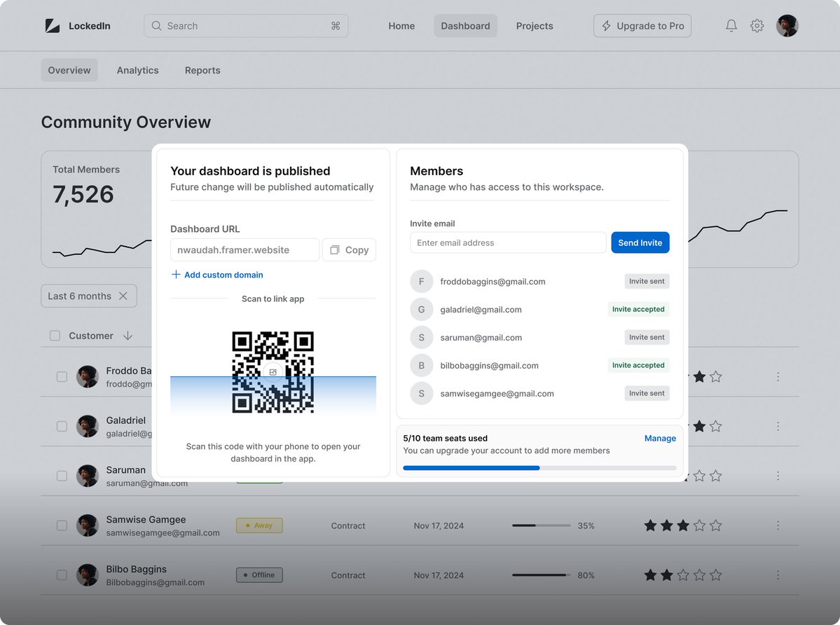Open more options for Froddo row
Image resolution: width=840 pixels, height=625 pixels.
(778, 376)
